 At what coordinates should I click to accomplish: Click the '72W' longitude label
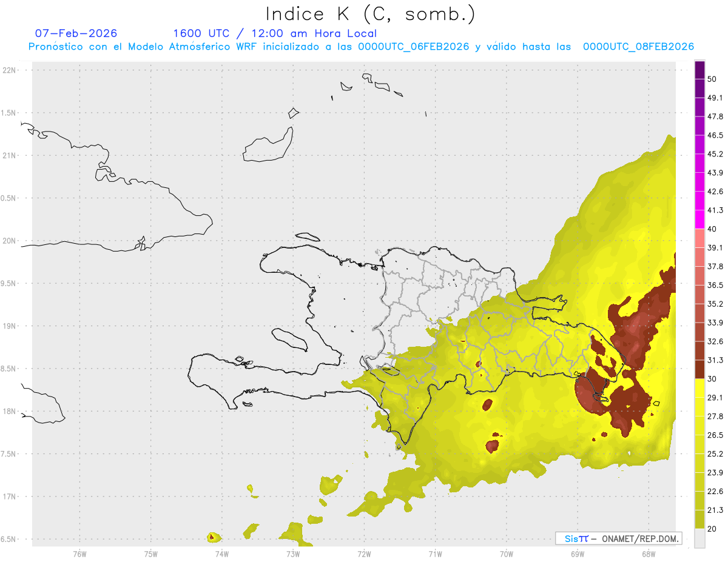(x=364, y=554)
